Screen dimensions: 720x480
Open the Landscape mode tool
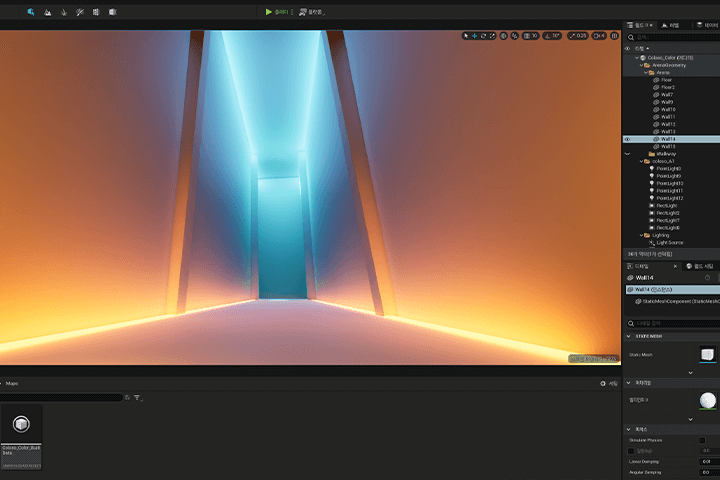click(47, 12)
